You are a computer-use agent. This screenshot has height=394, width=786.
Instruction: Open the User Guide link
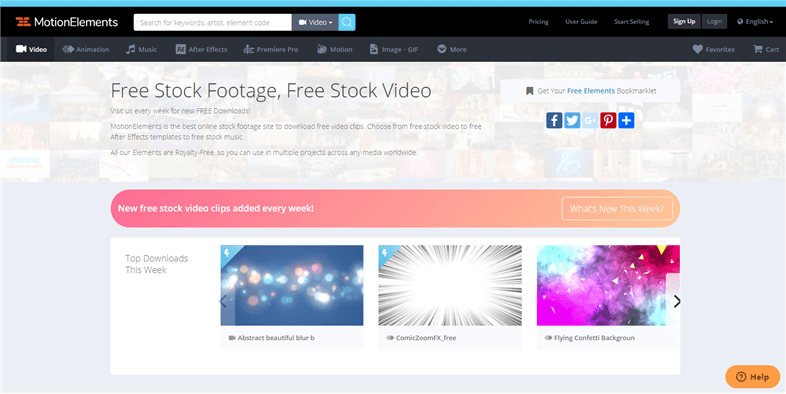coord(581,22)
